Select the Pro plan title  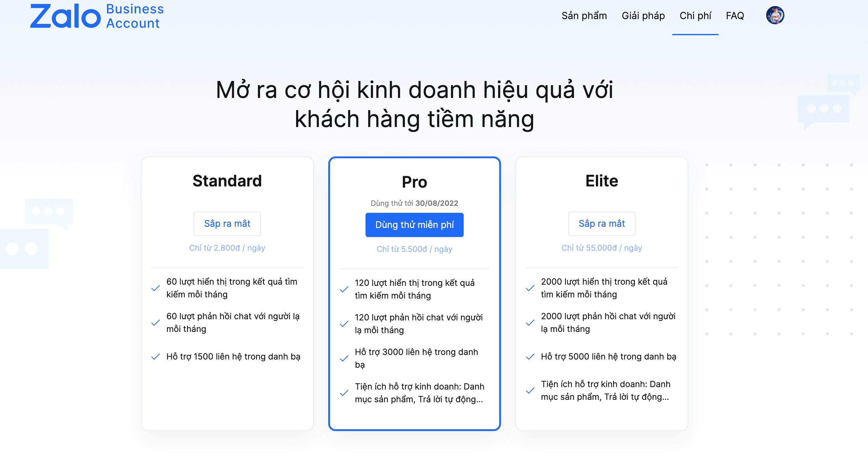click(x=415, y=182)
